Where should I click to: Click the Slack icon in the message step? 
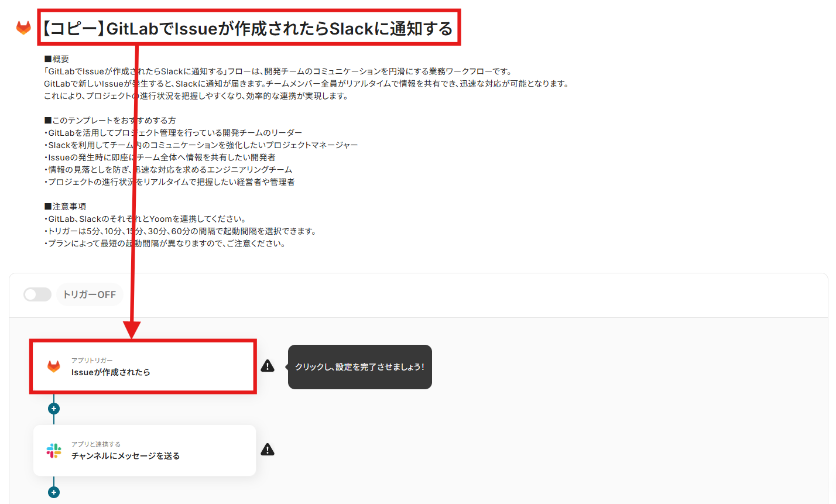54,450
